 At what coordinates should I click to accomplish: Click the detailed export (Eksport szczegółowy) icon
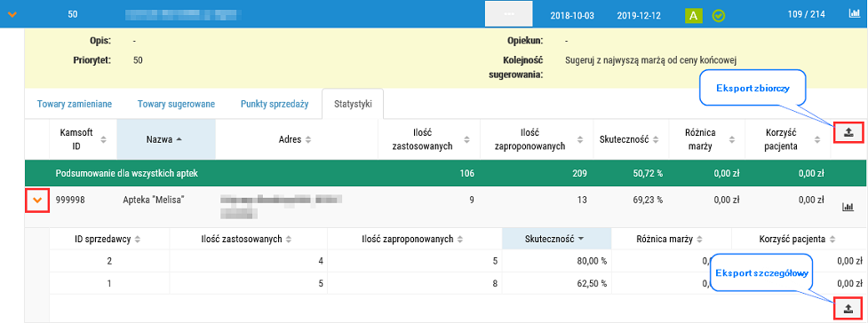(848, 309)
